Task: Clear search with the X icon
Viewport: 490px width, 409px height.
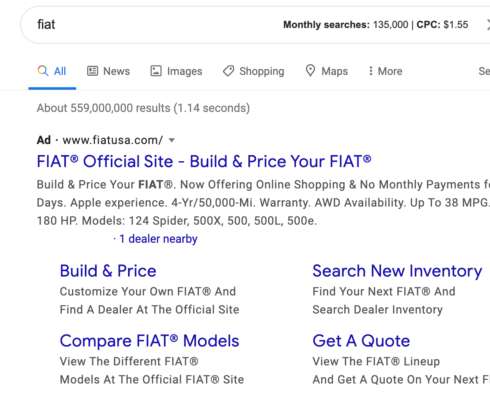Action: (x=488, y=24)
